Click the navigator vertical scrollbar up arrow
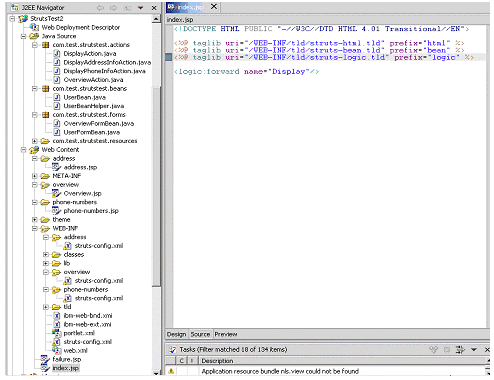494x380 pixels. [156, 19]
